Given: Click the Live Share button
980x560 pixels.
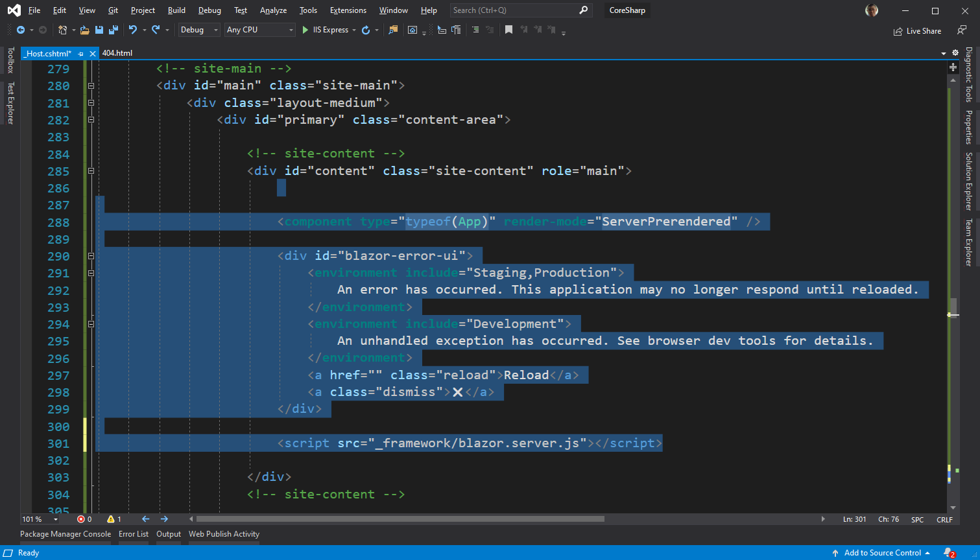Looking at the screenshot, I should coord(917,31).
